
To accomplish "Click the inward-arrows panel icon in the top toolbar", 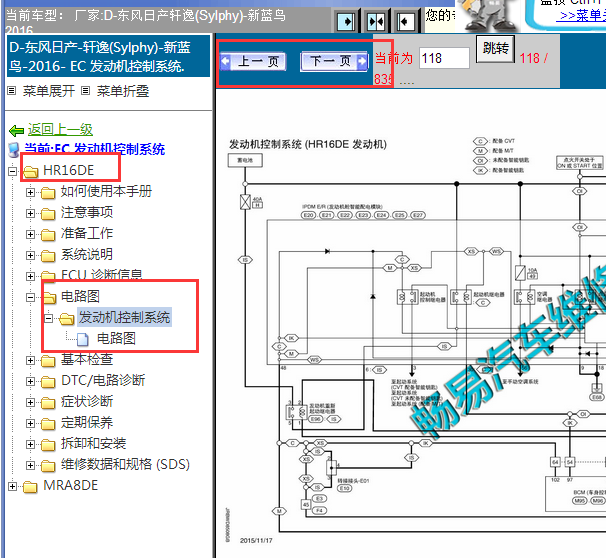I will (x=376, y=21).
